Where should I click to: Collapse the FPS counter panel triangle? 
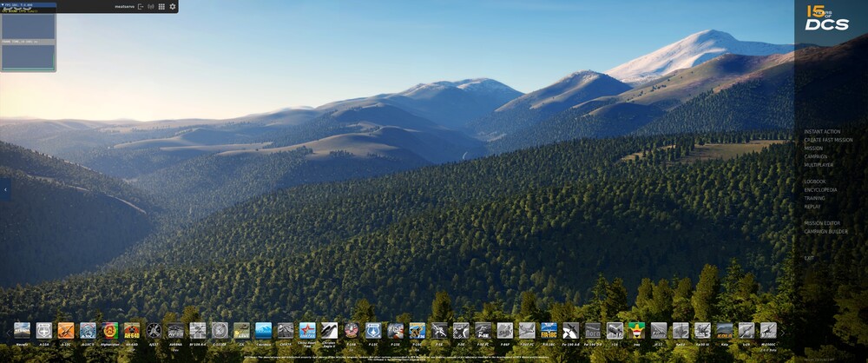click(3, 4)
